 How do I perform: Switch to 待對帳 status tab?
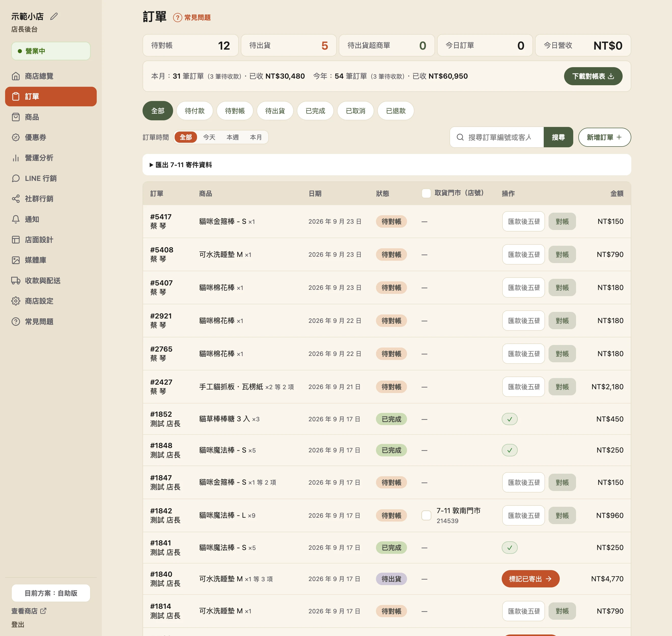[235, 111]
